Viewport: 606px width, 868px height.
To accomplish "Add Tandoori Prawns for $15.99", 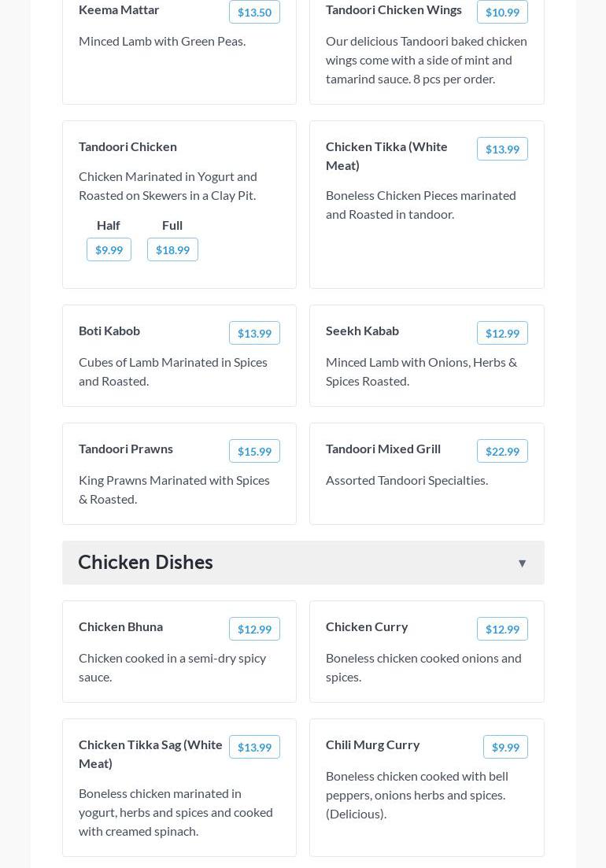I will (x=254, y=451).
